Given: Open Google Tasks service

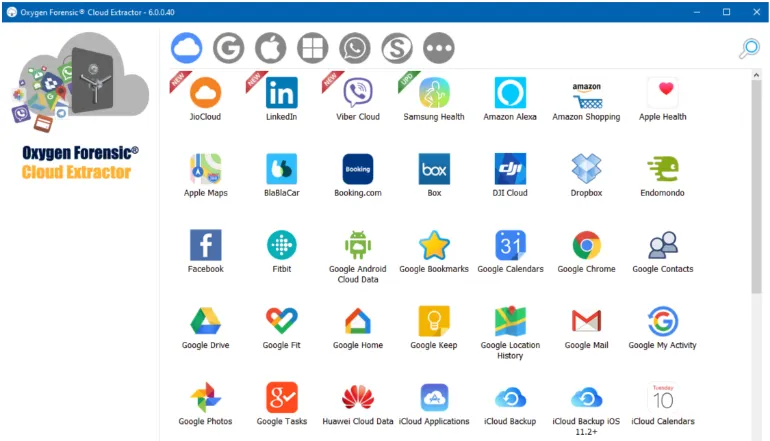Looking at the screenshot, I should [x=281, y=403].
